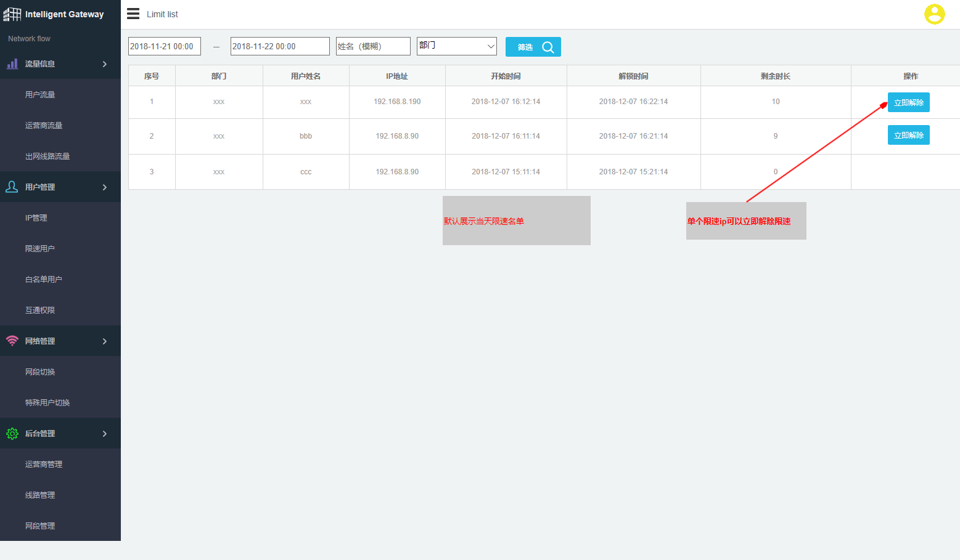Click the 姓名 fuzzy search input
The image size is (960, 560).
373,46
